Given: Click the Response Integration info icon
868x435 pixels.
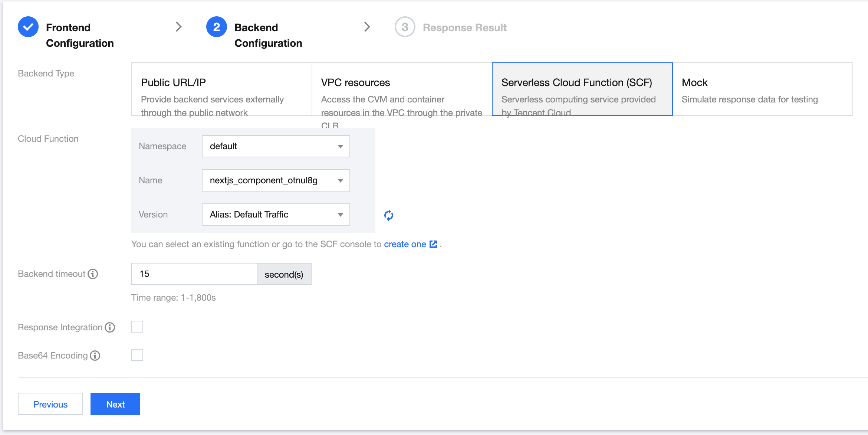Looking at the screenshot, I should (110, 327).
